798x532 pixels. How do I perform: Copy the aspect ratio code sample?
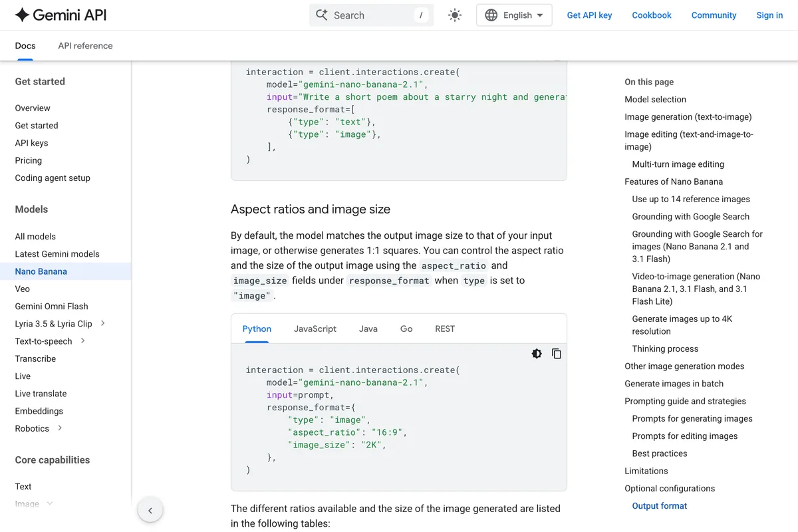point(557,354)
